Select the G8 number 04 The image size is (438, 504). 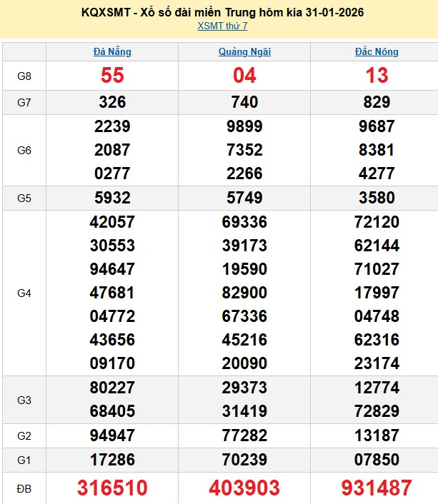(x=244, y=76)
